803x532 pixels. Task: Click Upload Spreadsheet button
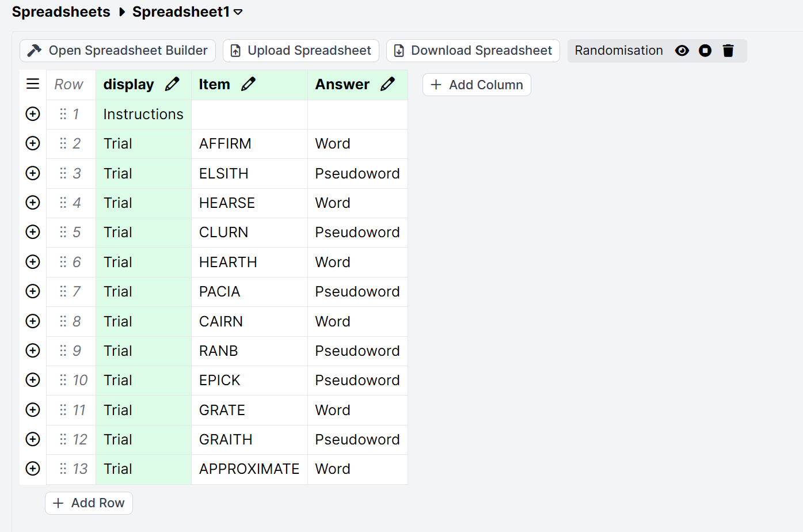click(x=301, y=51)
